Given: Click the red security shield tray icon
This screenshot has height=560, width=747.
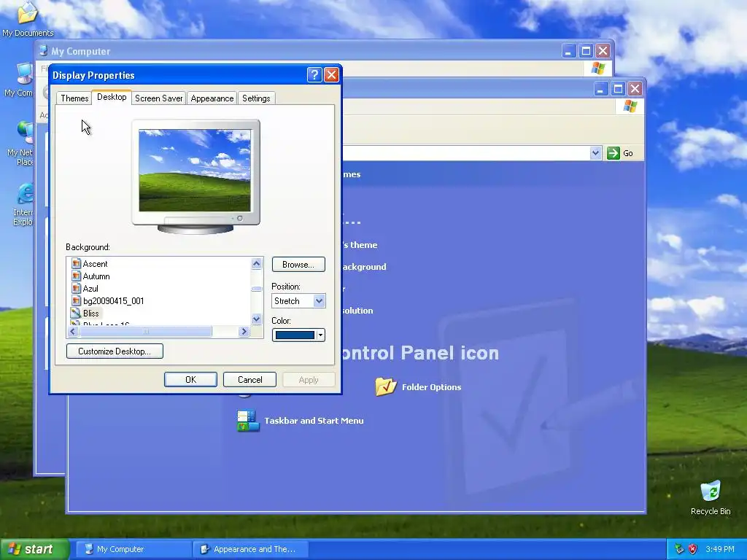Looking at the screenshot, I should [x=693, y=549].
